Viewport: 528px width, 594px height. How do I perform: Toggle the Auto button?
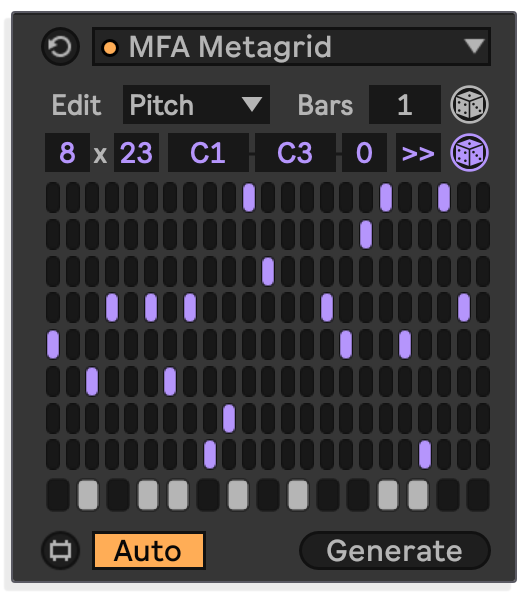148,550
